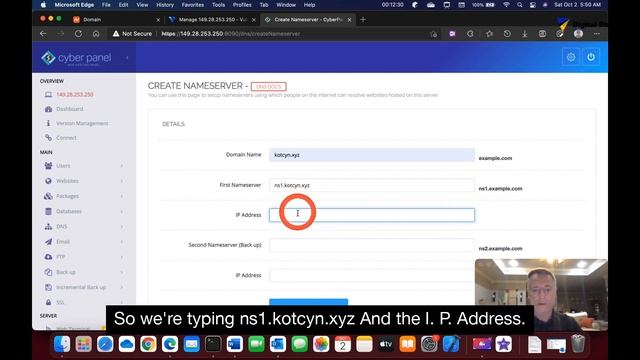The image size is (640, 360).
Task: Open Terminal from the Dock
Action: point(213,344)
